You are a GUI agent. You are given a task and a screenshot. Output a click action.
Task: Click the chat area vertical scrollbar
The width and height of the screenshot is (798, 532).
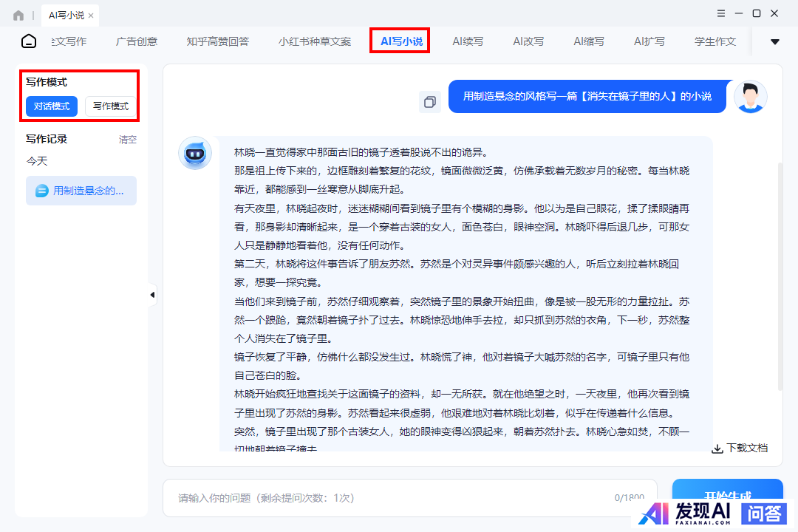[x=780, y=273]
